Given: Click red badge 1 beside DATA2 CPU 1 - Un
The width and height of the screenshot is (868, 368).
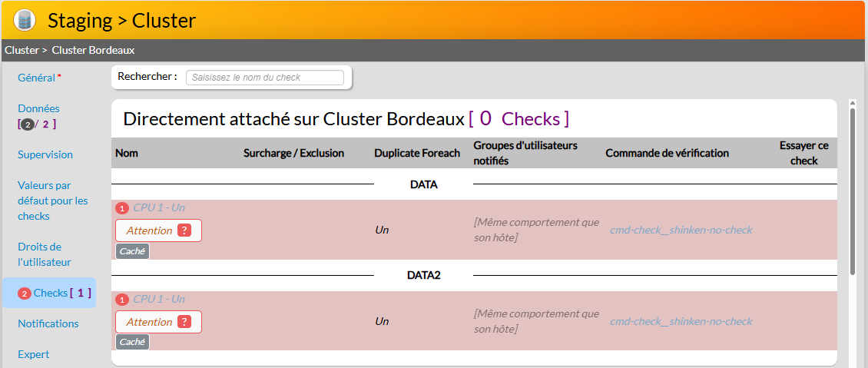Looking at the screenshot, I should (122, 300).
